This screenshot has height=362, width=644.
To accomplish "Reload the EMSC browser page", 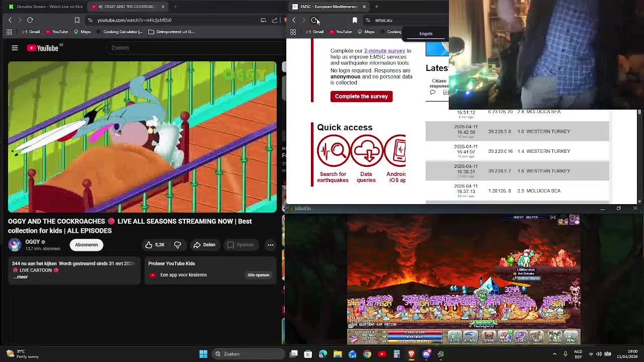I will [x=314, y=20].
